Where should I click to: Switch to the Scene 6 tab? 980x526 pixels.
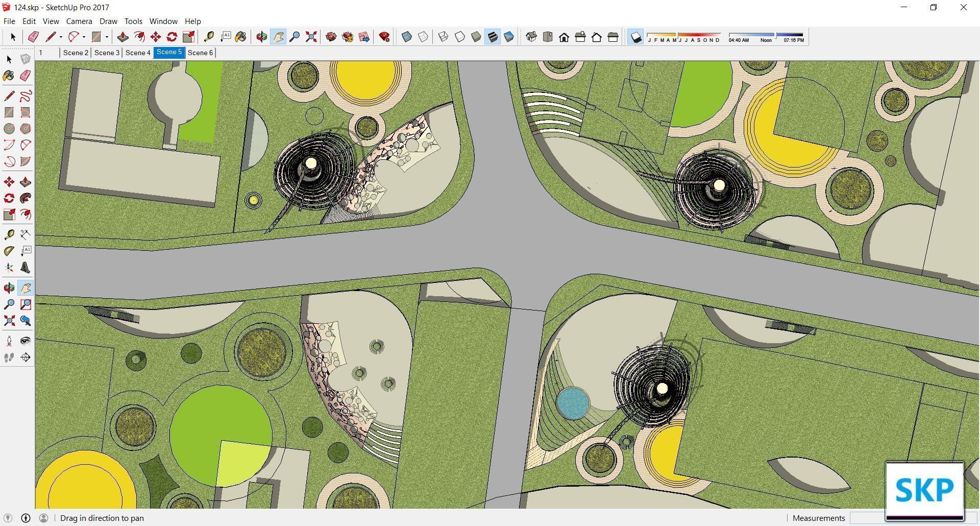click(201, 53)
